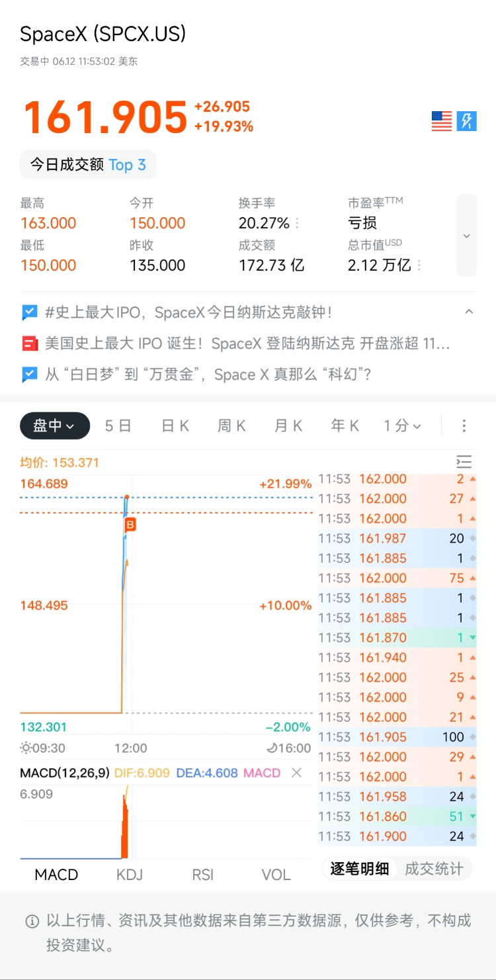The image size is (496, 980).
Task: Tap turnover rate info dots icon
Action: (298, 223)
